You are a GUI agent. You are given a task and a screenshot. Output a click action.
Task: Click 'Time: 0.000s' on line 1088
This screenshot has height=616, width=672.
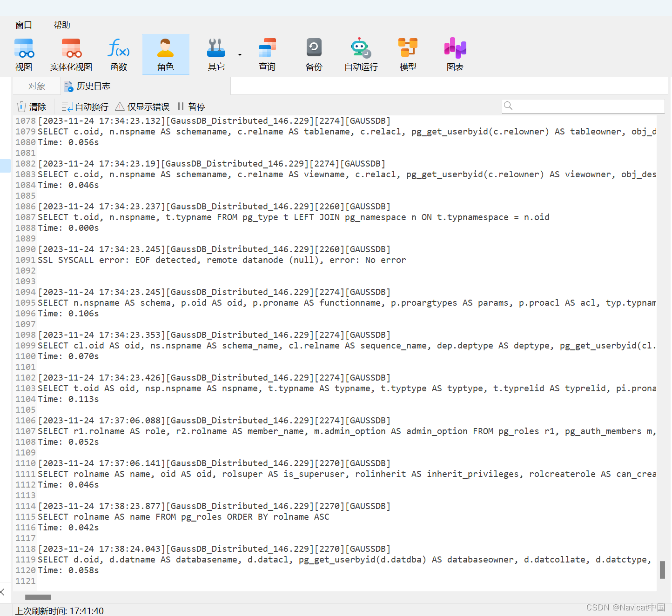point(68,228)
